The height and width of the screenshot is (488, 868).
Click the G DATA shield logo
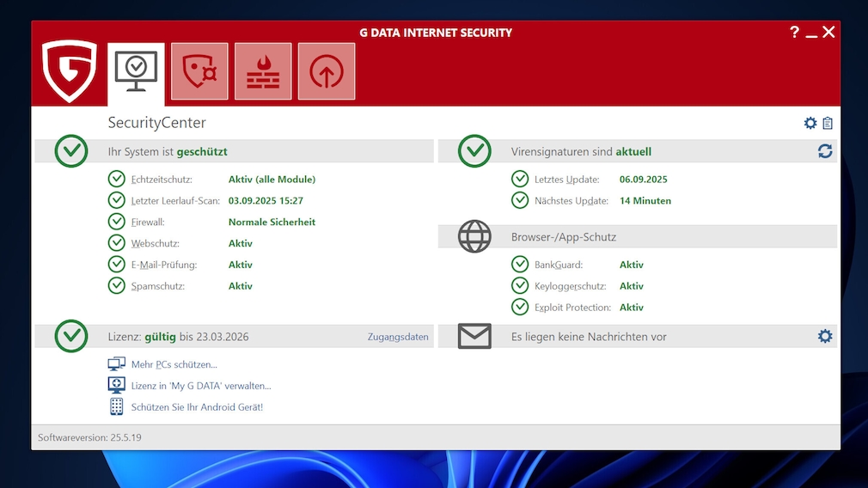click(69, 71)
